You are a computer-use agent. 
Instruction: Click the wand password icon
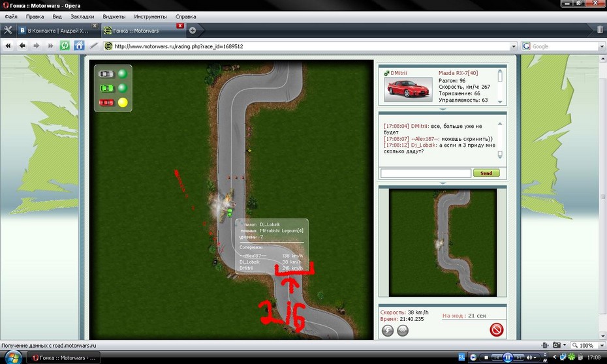pos(93,46)
